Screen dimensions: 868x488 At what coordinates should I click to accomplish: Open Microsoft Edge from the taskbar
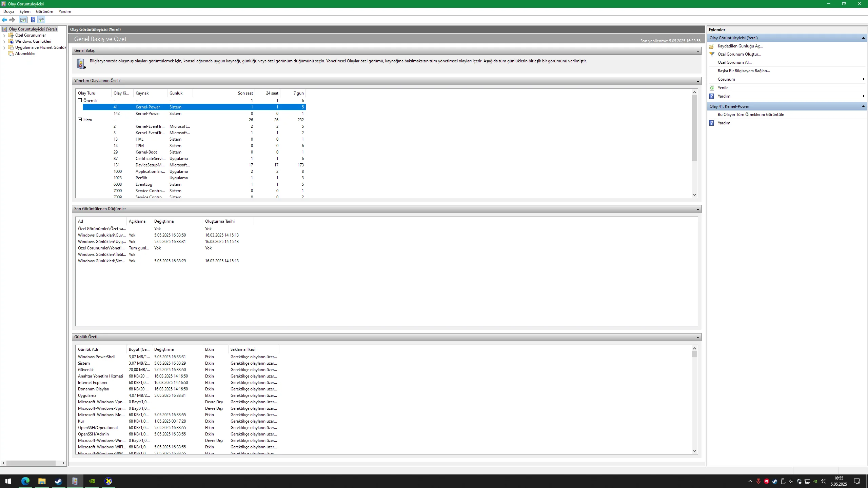(x=25, y=481)
